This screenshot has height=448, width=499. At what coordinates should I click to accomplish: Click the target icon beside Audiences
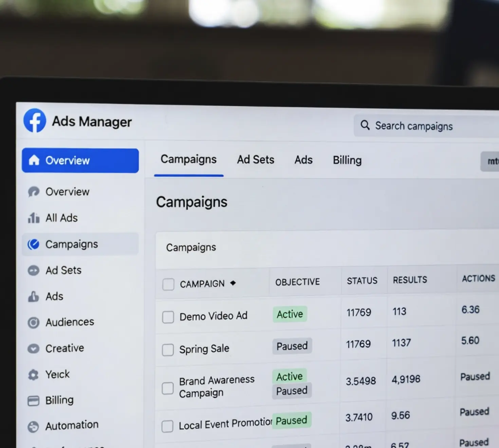coord(33,322)
